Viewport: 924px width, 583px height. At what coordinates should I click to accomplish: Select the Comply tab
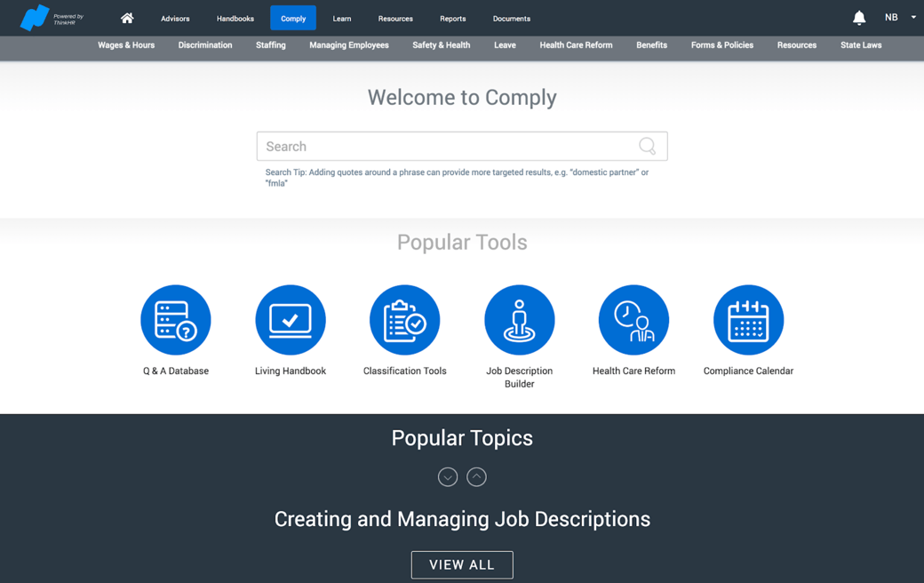click(293, 19)
